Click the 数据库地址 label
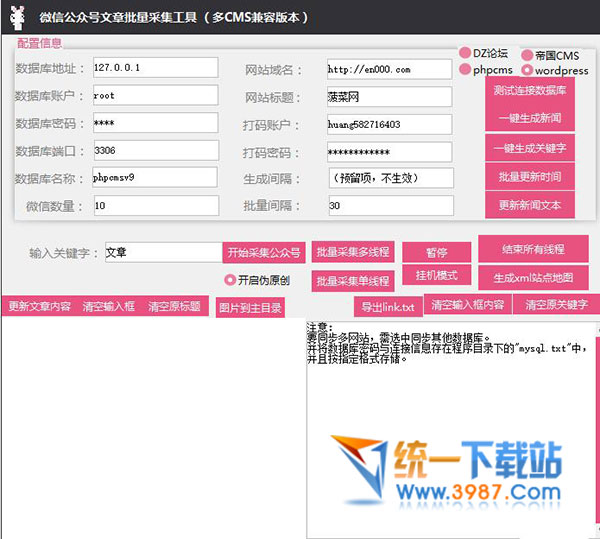 pos(49,68)
